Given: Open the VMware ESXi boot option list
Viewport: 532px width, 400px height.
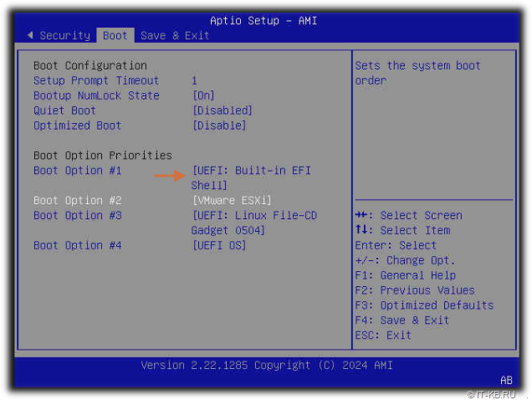Looking at the screenshot, I should tap(232, 200).
